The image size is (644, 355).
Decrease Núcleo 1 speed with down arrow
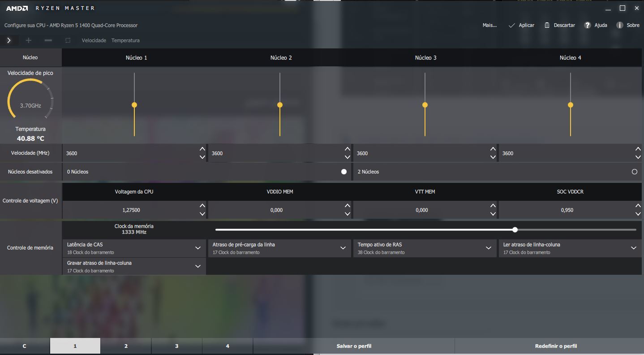click(202, 157)
